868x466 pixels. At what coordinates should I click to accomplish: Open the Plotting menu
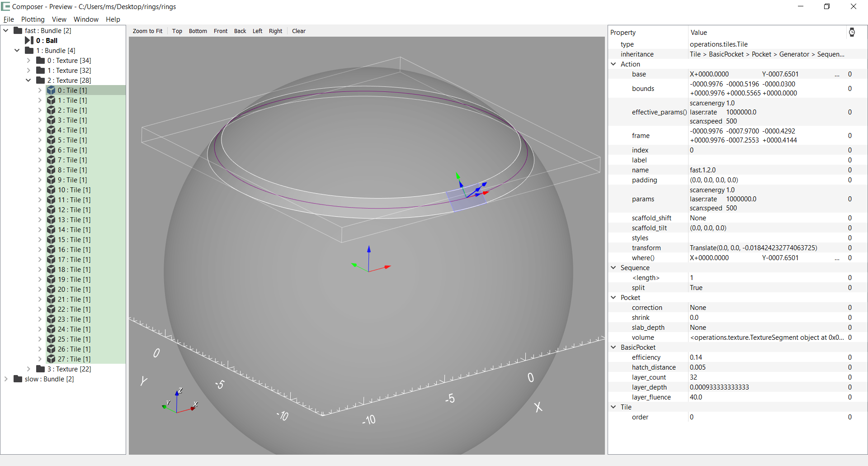[33, 19]
